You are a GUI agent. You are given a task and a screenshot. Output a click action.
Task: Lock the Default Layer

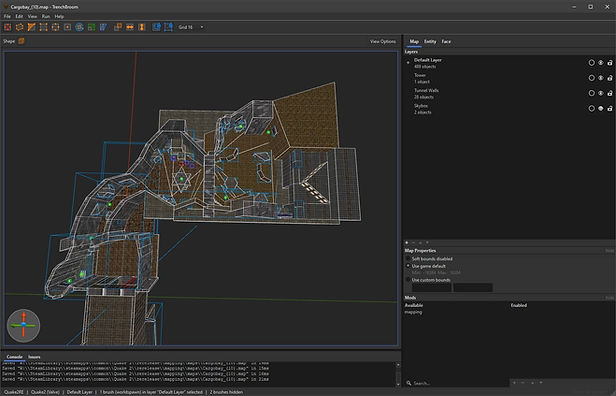610,62
